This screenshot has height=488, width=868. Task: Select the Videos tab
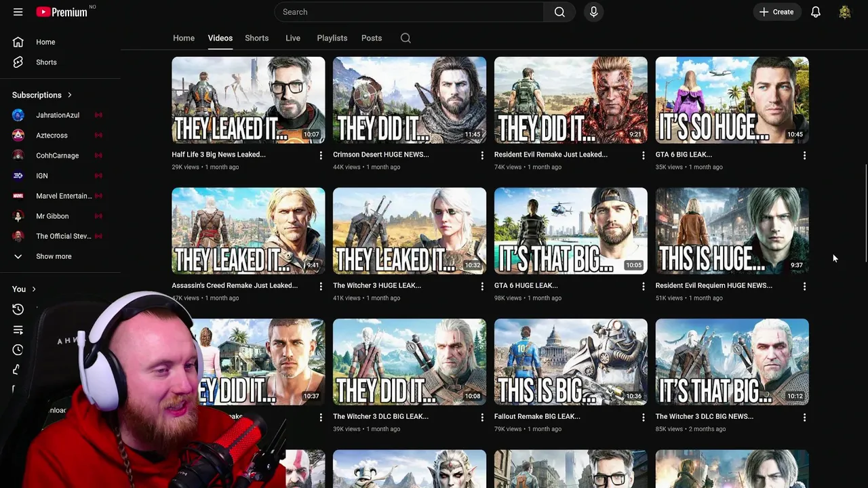(x=220, y=38)
